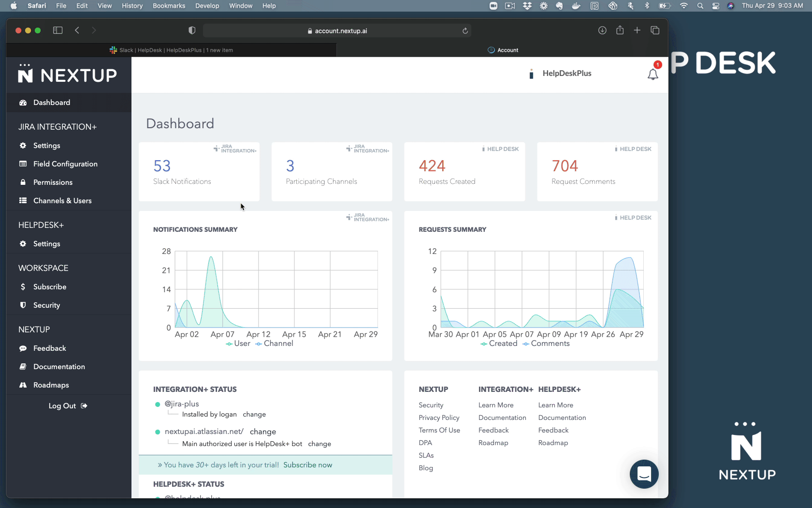Click the HelpDesk+ Settings gear icon

pyautogui.click(x=23, y=244)
